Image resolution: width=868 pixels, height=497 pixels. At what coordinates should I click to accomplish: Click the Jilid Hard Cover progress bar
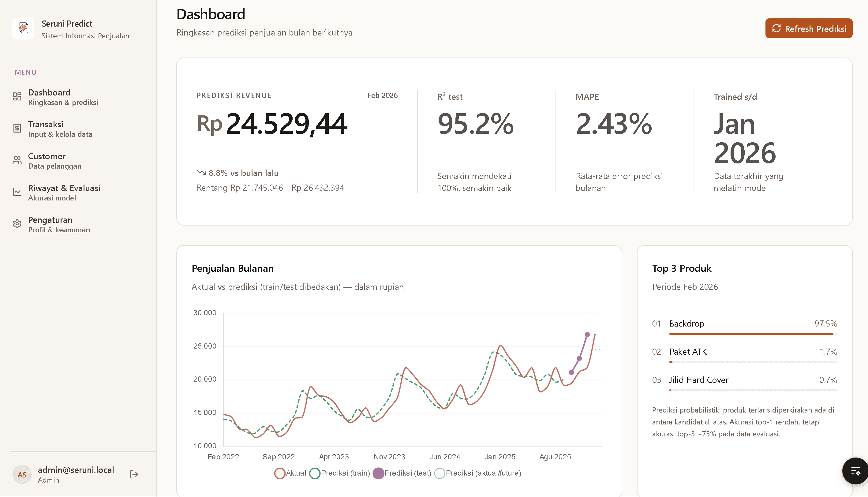(x=753, y=390)
